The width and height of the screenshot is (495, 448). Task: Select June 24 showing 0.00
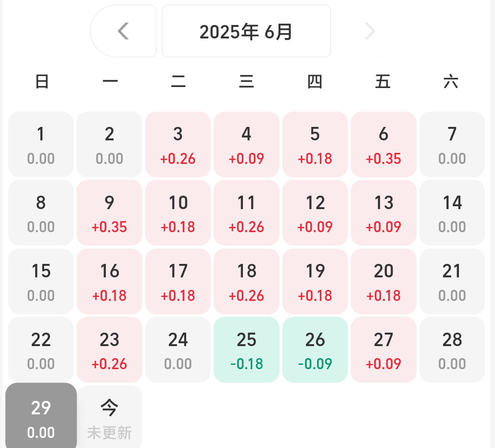(178, 349)
